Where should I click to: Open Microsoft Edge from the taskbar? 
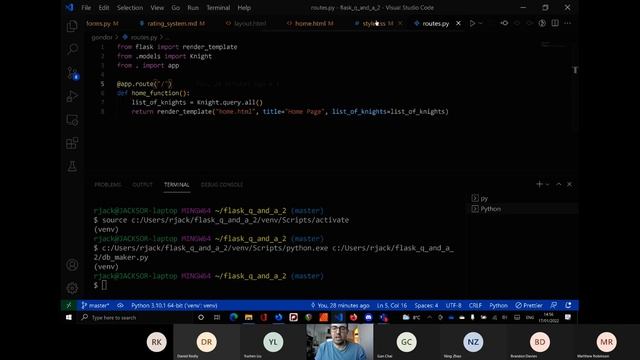point(233,318)
